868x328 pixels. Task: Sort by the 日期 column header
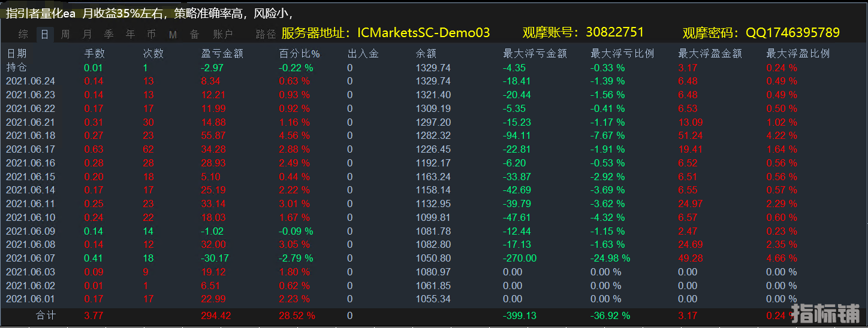17,54
